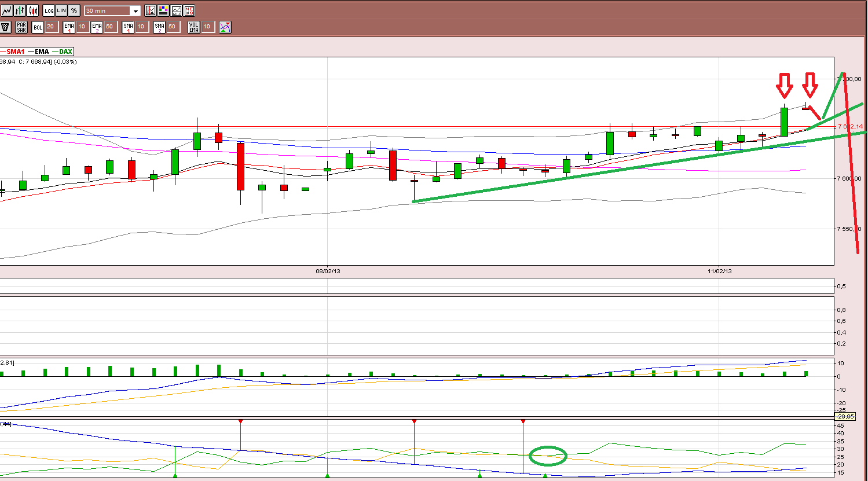This screenshot has width=868, height=481.
Task: Click the EMA legend label
Action: coord(42,52)
